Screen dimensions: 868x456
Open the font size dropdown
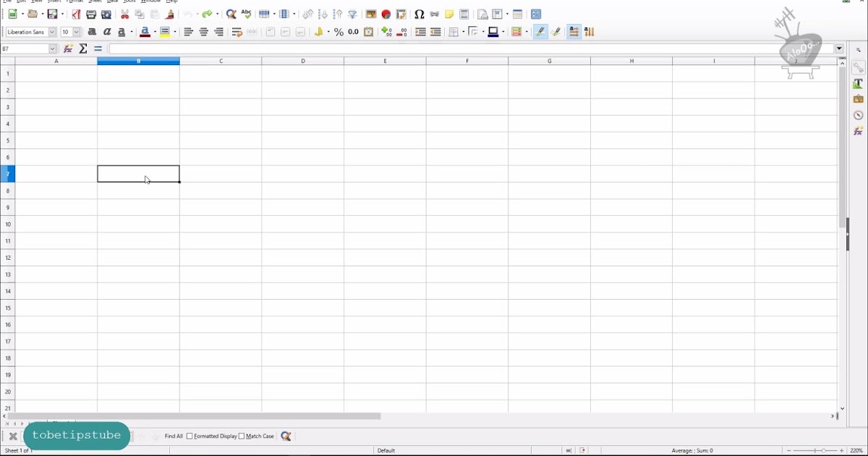click(77, 32)
